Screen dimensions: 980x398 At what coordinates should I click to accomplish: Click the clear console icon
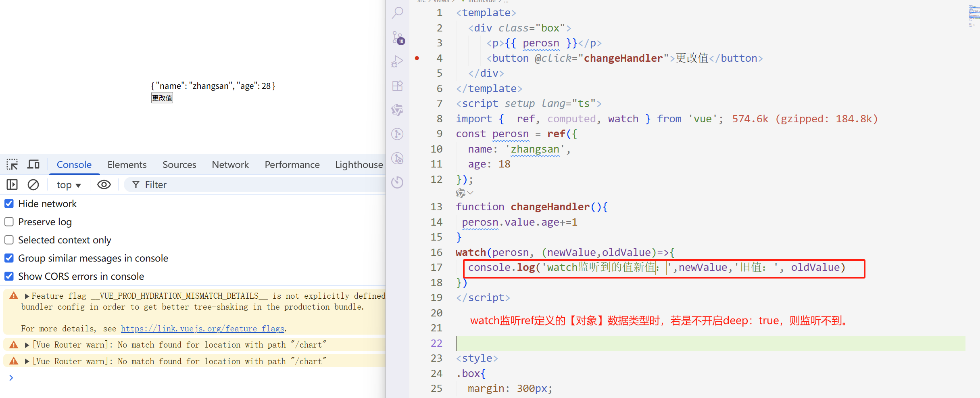tap(33, 185)
